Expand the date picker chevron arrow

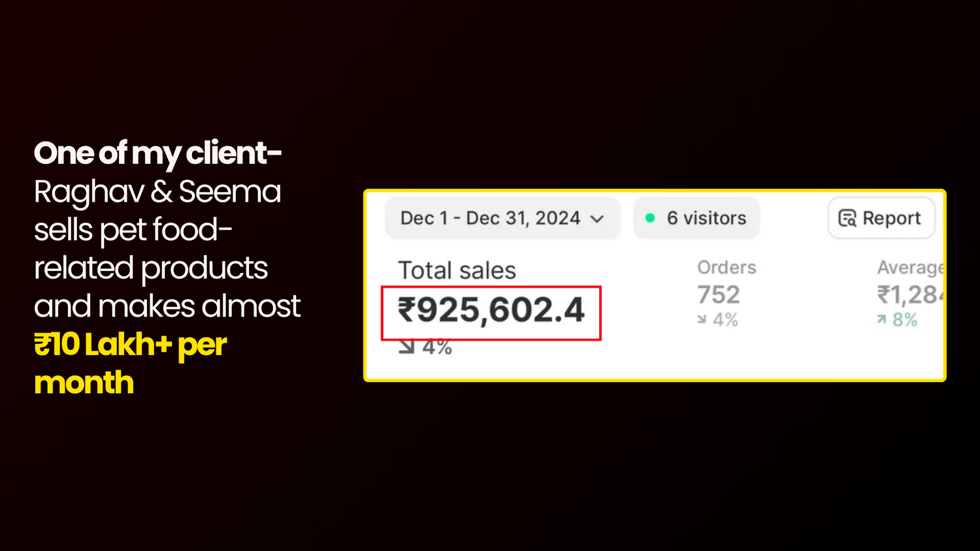pos(596,219)
